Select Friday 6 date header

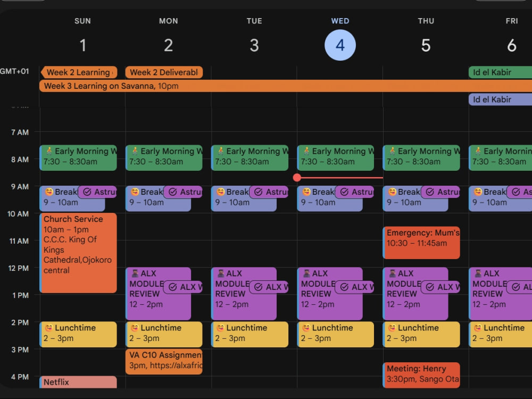click(x=512, y=45)
